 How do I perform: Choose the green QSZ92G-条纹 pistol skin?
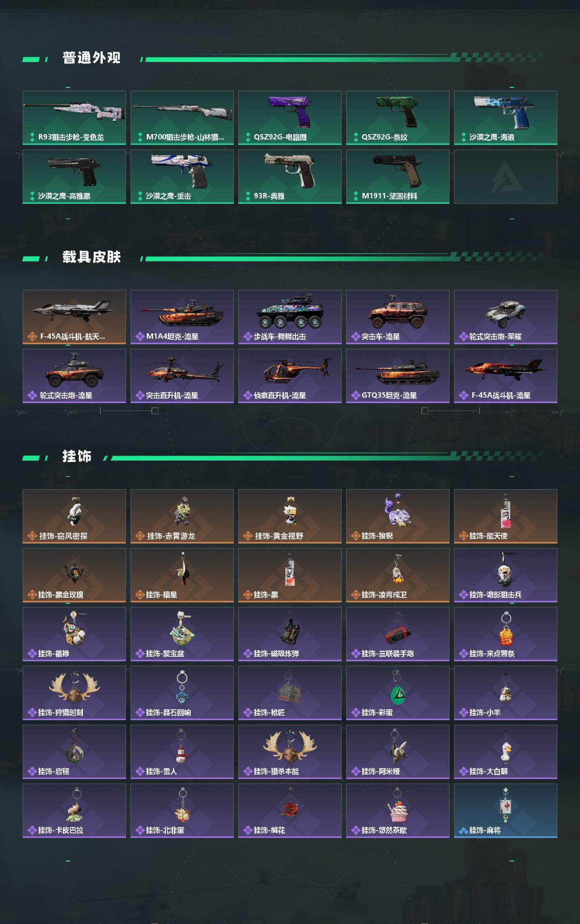tap(398, 118)
